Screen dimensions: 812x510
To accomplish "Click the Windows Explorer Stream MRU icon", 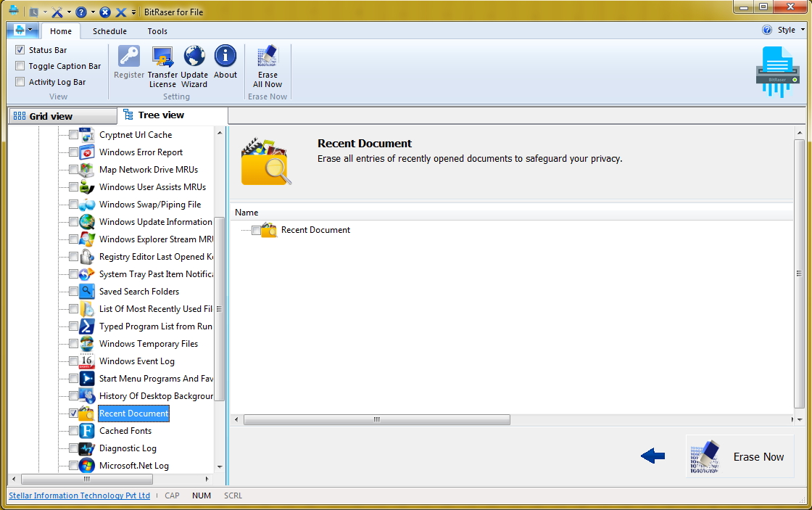I will click(x=87, y=239).
